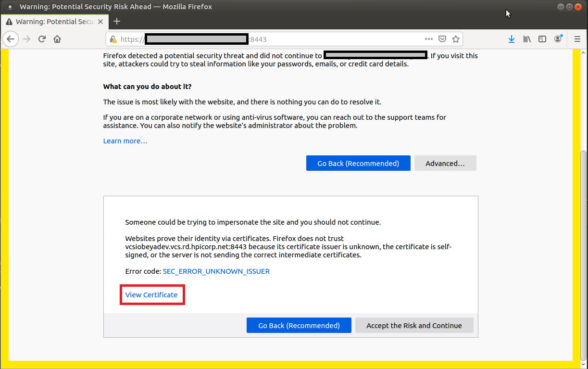Reload the current page
588x369 pixels.
click(x=42, y=39)
